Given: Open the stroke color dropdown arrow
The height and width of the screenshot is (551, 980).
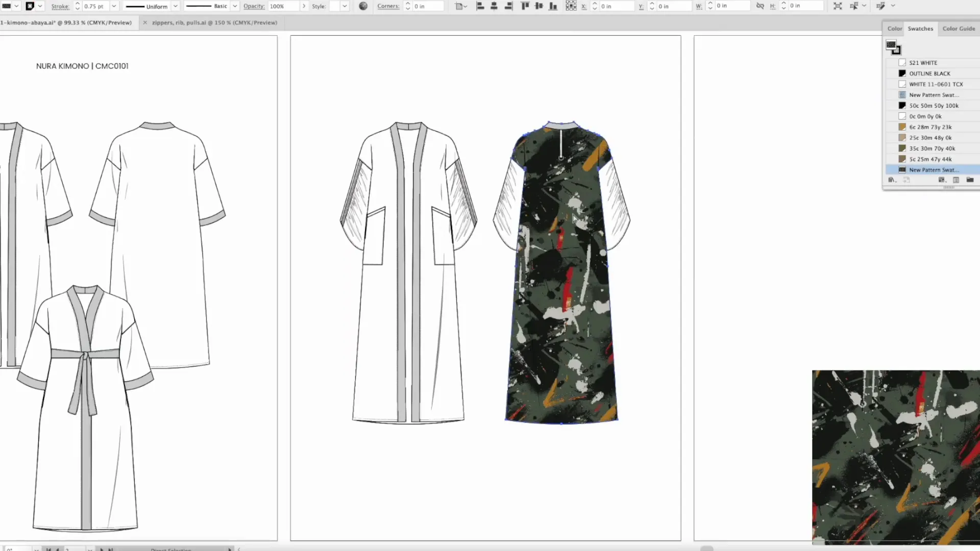Looking at the screenshot, I should [x=40, y=6].
